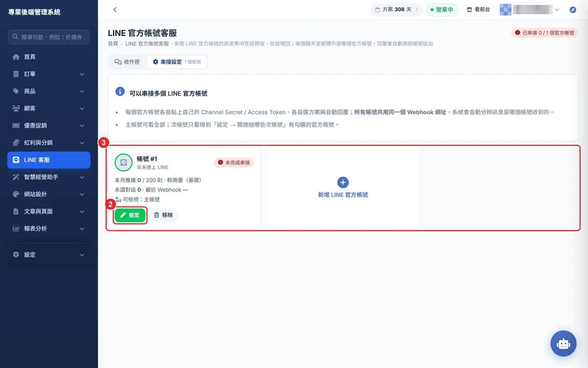
Task: Click the 首頁 breadcrumb link
Action: click(x=113, y=44)
